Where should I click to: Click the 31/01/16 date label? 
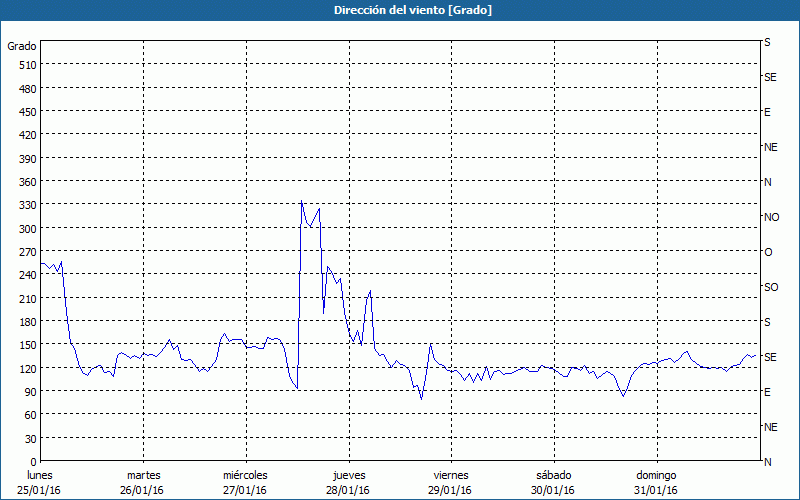[656, 490]
